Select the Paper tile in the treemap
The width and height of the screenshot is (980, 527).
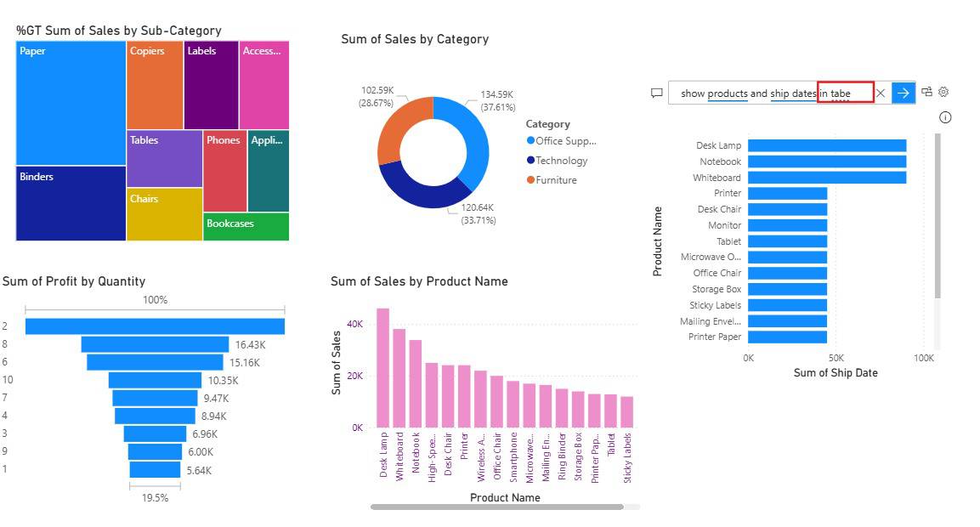(x=71, y=103)
